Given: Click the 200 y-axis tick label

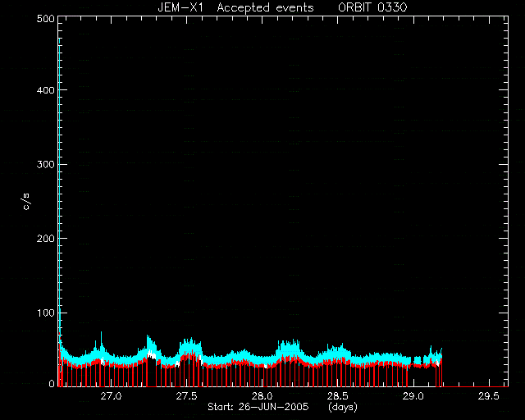Looking at the screenshot, I should pyautogui.click(x=45, y=239).
